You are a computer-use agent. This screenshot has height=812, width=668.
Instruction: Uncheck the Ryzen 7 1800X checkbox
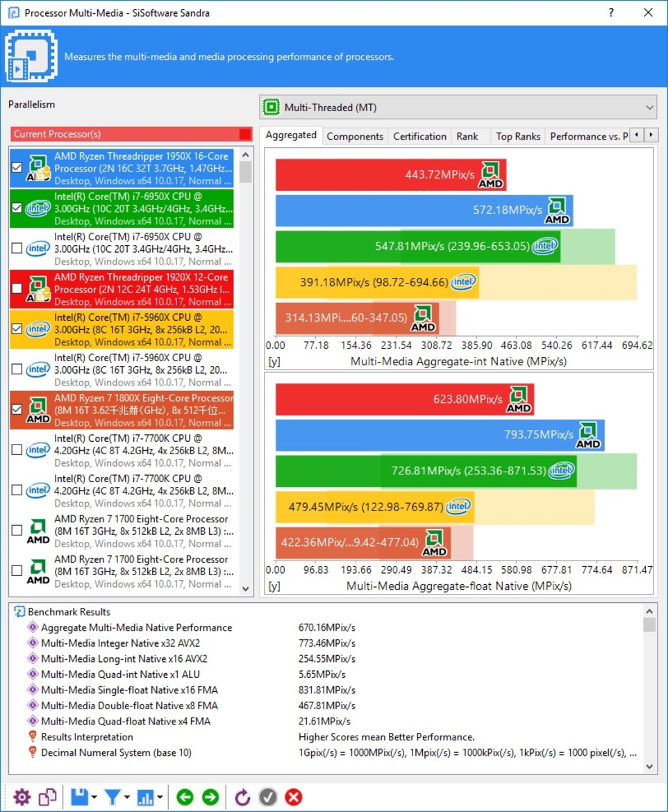click(x=17, y=410)
